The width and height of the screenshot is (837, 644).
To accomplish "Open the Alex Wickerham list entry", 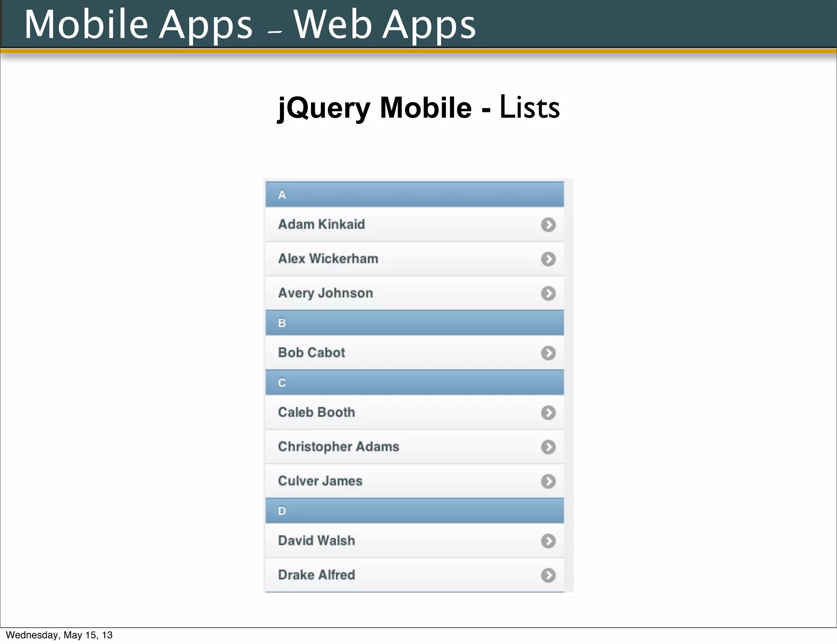I will point(328,259).
